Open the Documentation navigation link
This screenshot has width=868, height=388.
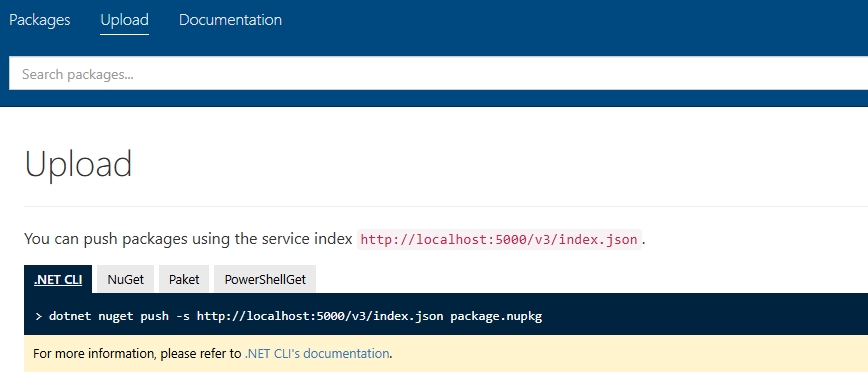(x=230, y=20)
